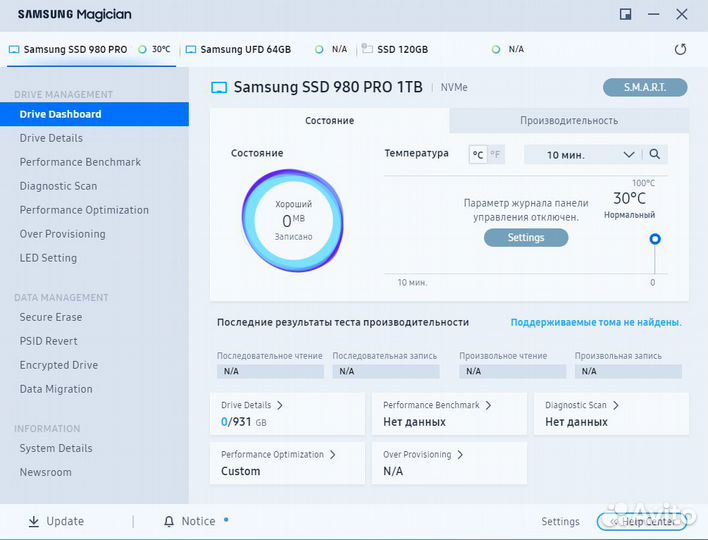Screen dimensions: 708x540
Task: Select the Samsung UFD 64GB drive tab
Action: click(x=267, y=50)
